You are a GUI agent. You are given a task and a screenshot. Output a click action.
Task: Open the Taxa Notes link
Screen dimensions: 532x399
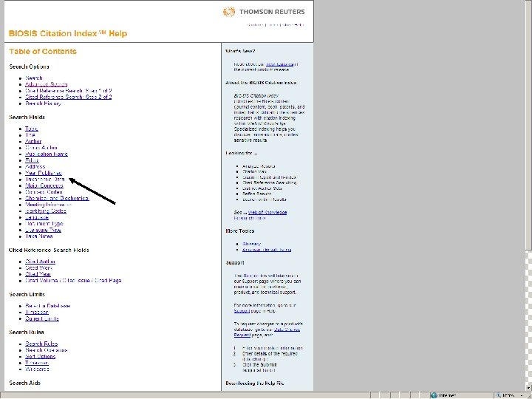[x=38, y=236]
